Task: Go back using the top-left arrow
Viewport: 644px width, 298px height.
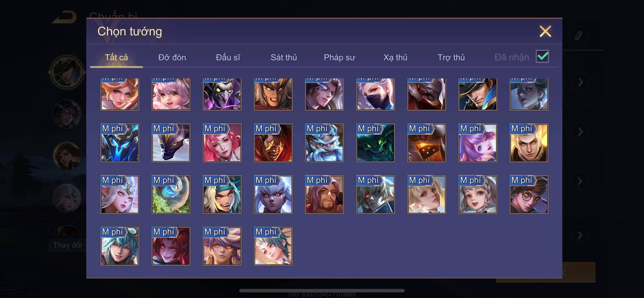Action: click(65, 17)
